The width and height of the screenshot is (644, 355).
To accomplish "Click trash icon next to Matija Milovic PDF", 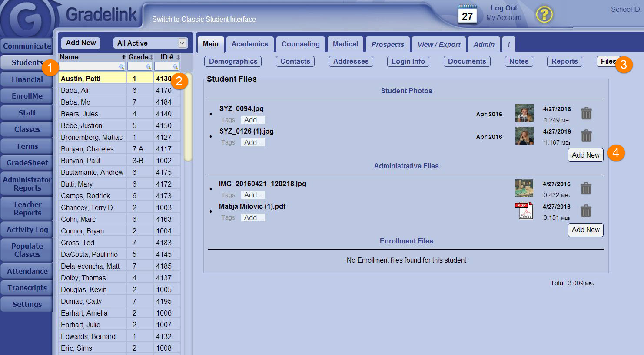I will [x=586, y=211].
